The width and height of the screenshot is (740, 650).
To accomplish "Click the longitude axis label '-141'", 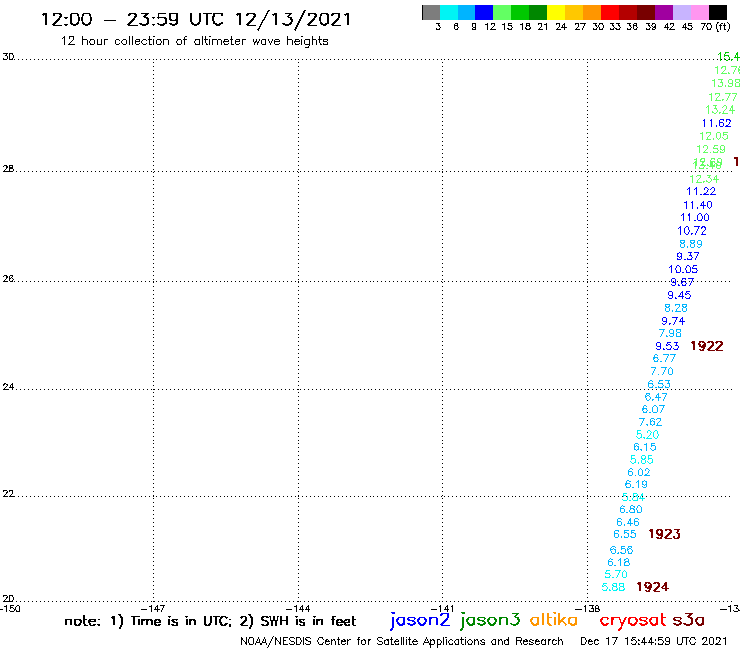I will coord(443,609).
